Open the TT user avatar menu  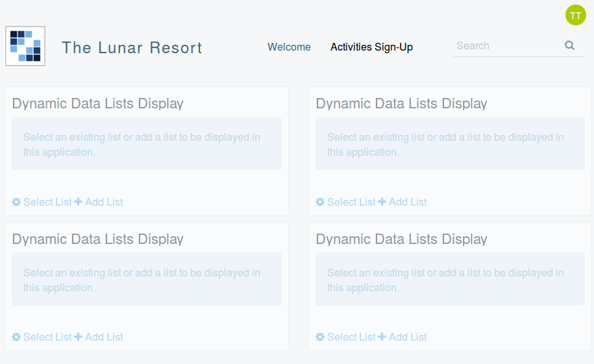(575, 15)
